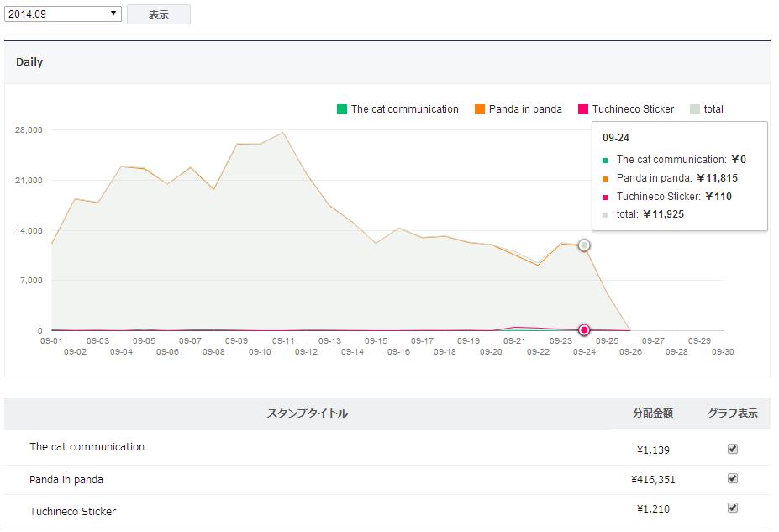The width and height of the screenshot is (779, 532).
Task: Uncheck graph display for Panda in panda
Action: pos(733,479)
